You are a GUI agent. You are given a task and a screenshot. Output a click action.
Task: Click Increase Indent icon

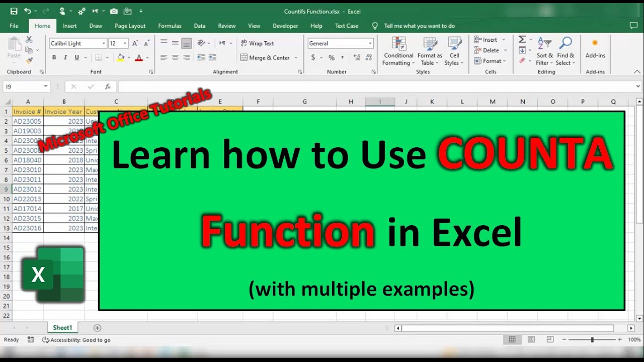[212, 57]
